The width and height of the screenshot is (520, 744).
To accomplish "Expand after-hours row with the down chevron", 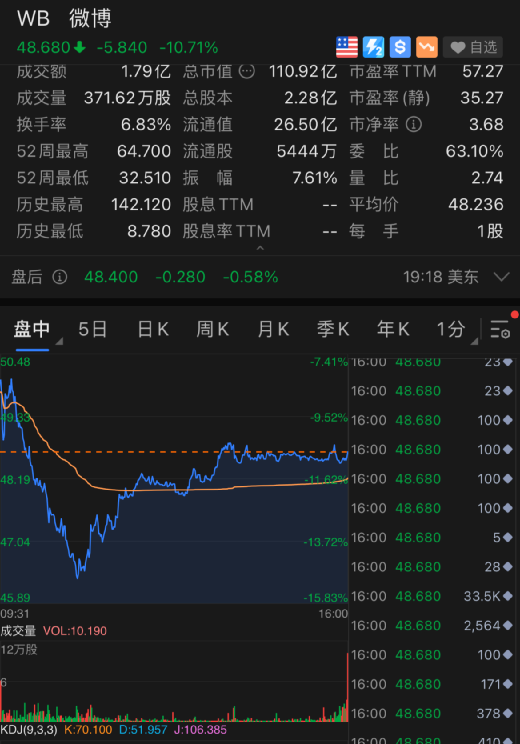I will coord(501,277).
